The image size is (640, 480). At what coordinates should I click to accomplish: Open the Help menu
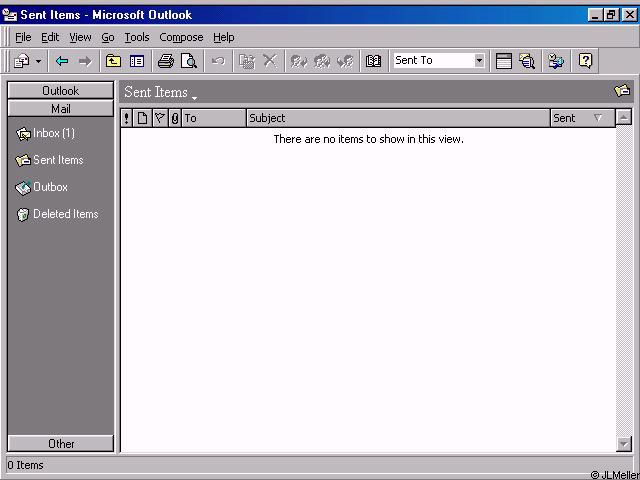[x=224, y=37]
